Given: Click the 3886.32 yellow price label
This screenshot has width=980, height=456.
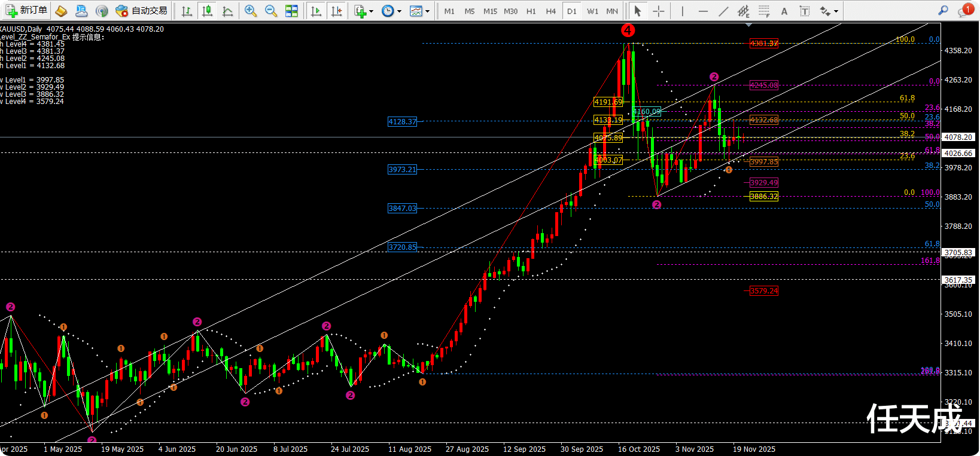Looking at the screenshot, I should (764, 197).
